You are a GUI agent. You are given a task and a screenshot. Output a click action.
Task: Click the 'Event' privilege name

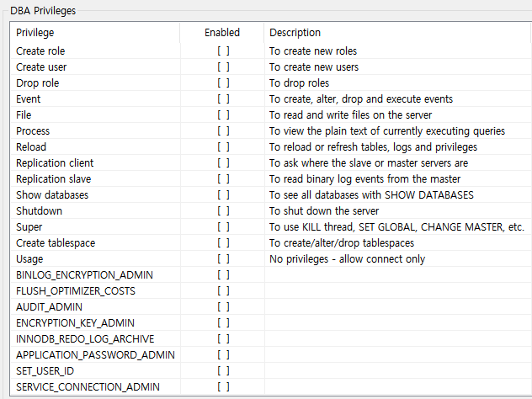[28, 98]
